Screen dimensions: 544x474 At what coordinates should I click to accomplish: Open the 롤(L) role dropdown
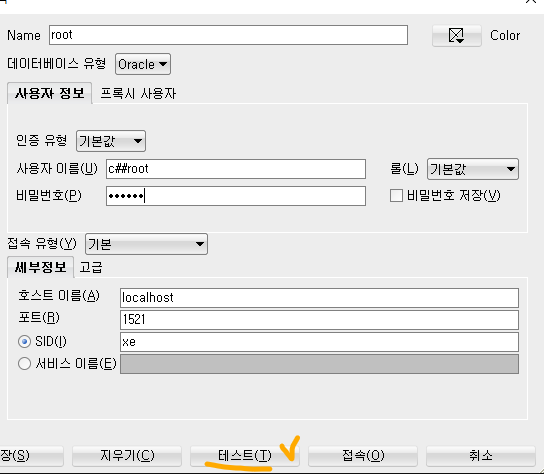coord(473,169)
